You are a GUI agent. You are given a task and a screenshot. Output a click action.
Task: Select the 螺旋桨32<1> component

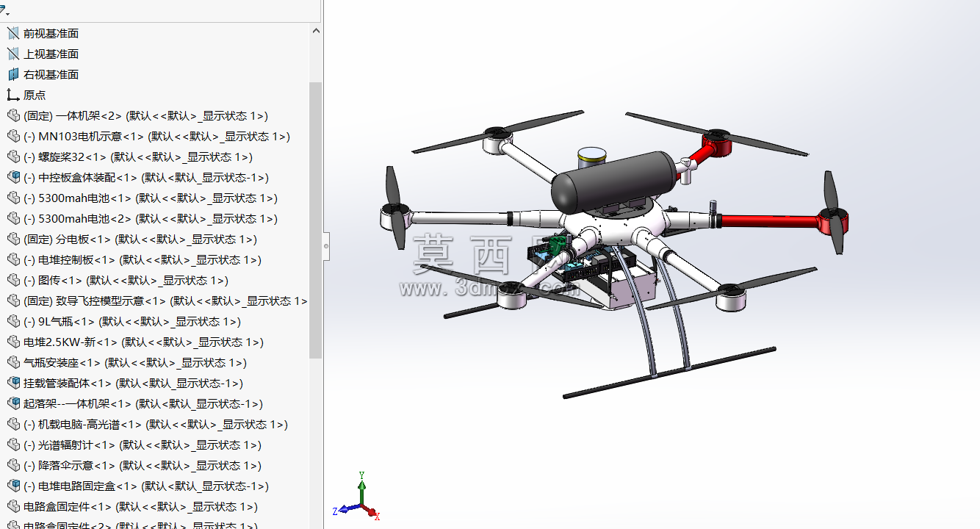[138, 156]
